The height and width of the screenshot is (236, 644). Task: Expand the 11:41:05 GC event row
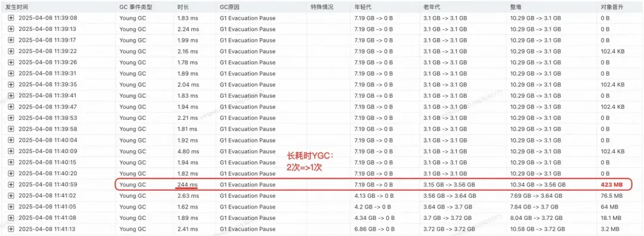(x=11, y=206)
